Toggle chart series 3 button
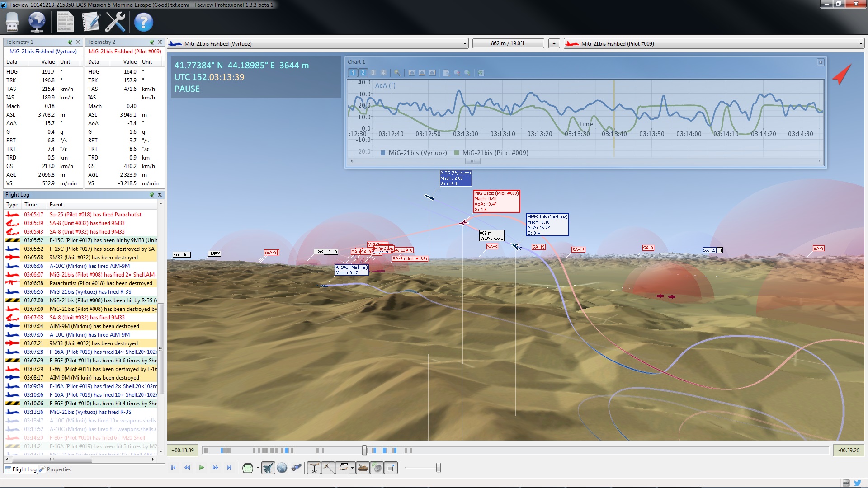 click(x=373, y=73)
